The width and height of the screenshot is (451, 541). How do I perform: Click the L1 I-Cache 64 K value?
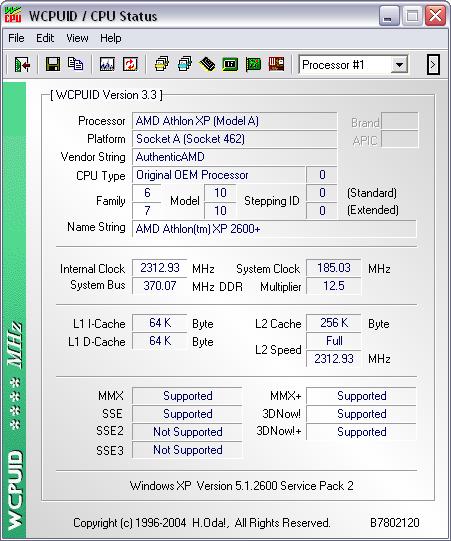pyautogui.click(x=160, y=323)
